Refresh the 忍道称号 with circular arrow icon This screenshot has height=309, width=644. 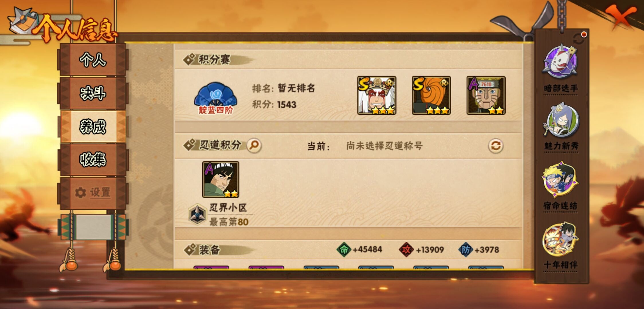click(x=496, y=146)
